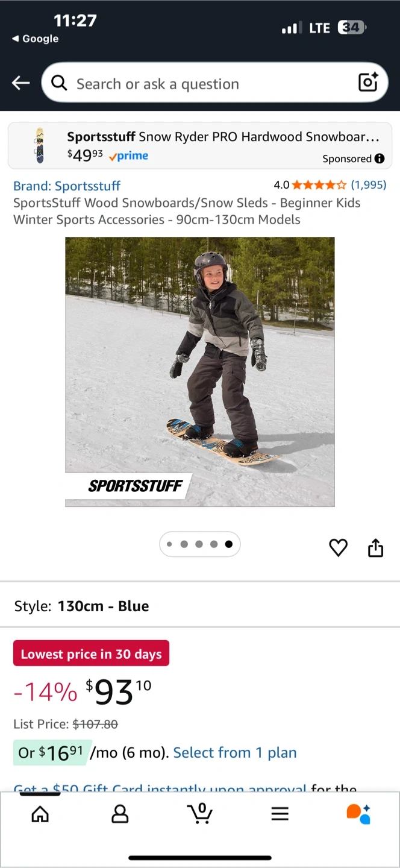Tap the Lowest price in 30 days badge
This screenshot has height=868, width=400.
91,654
